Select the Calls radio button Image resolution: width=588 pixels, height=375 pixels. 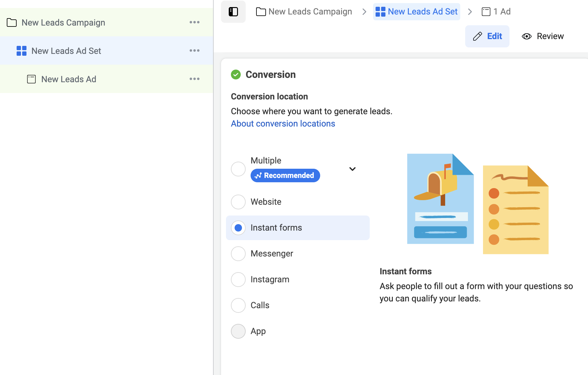click(x=238, y=305)
